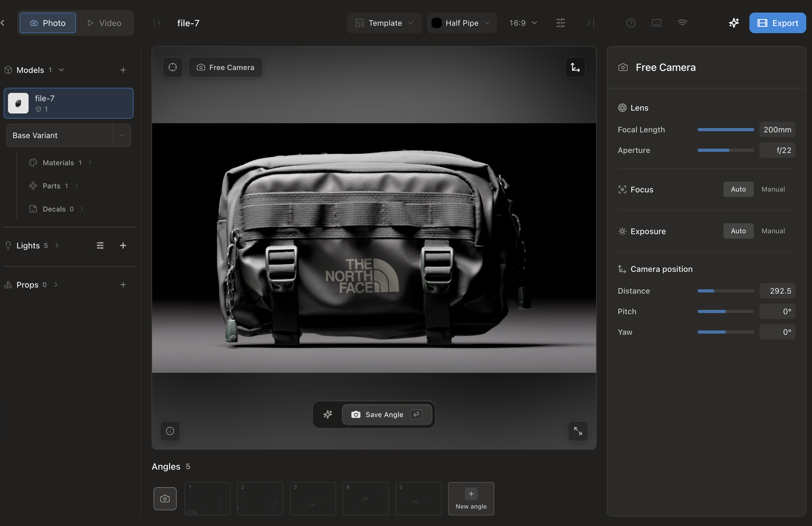
Task: Open keyboard shortcuts icon
Action: [656, 23]
